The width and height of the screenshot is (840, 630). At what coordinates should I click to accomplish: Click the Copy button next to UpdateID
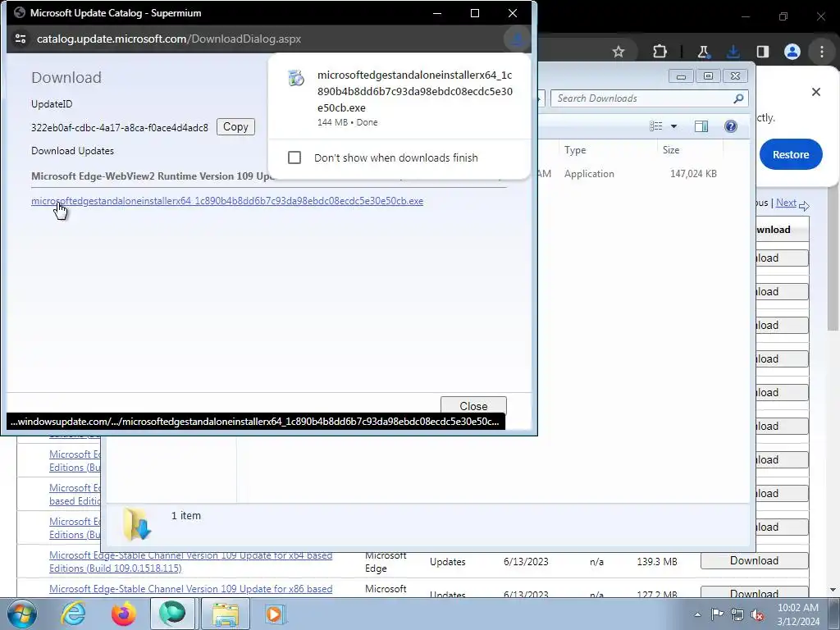coord(235,127)
